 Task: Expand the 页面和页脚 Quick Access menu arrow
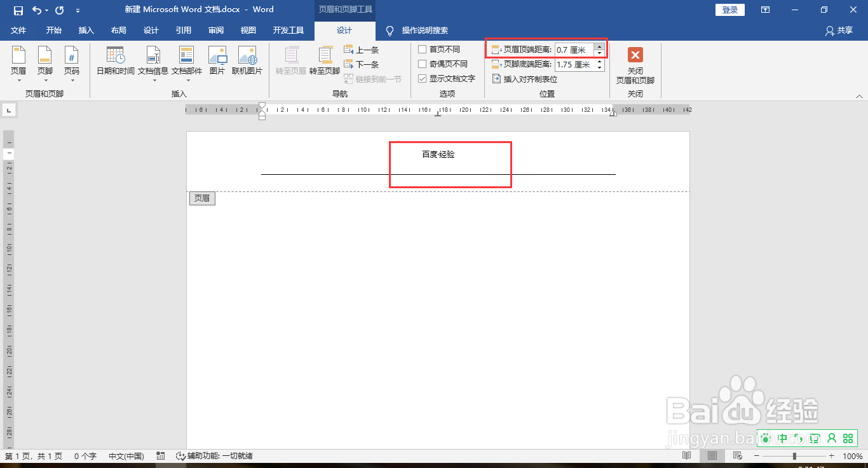click(x=78, y=10)
